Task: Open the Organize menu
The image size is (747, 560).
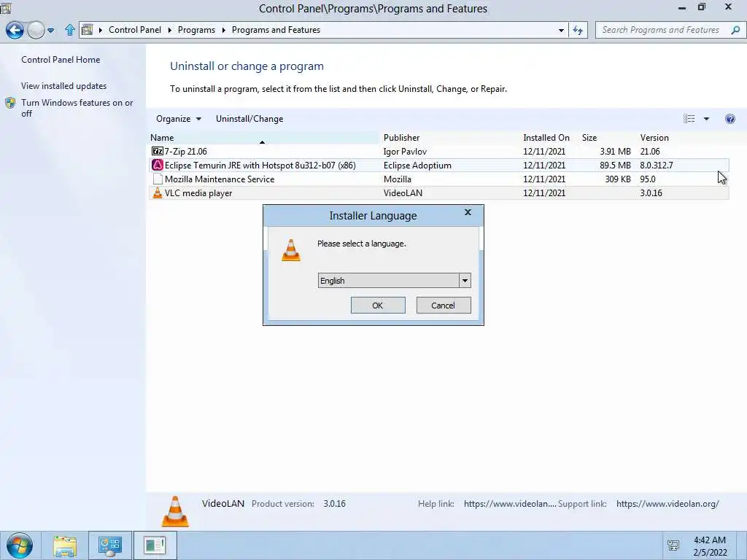Action: tap(178, 119)
